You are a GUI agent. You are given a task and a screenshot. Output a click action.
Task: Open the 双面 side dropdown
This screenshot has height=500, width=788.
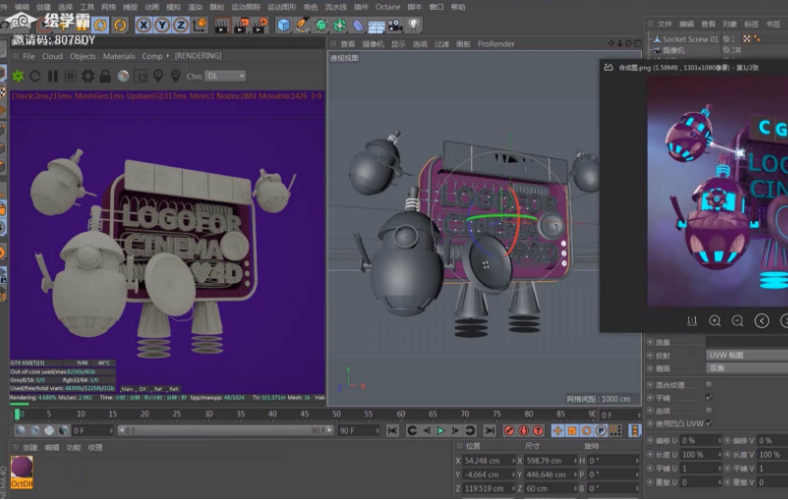pyautogui.click(x=745, y=368)
